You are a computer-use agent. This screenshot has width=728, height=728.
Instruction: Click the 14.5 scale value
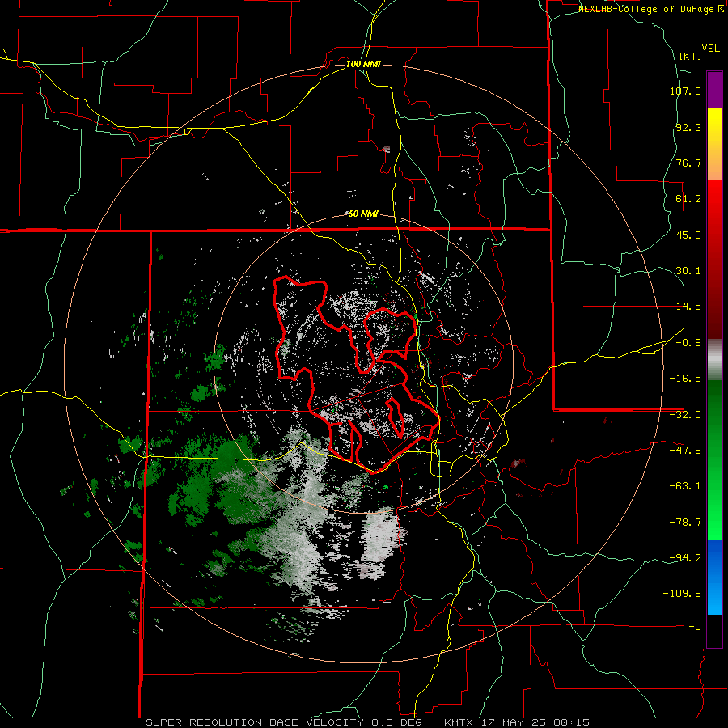(x=688, y=307)
